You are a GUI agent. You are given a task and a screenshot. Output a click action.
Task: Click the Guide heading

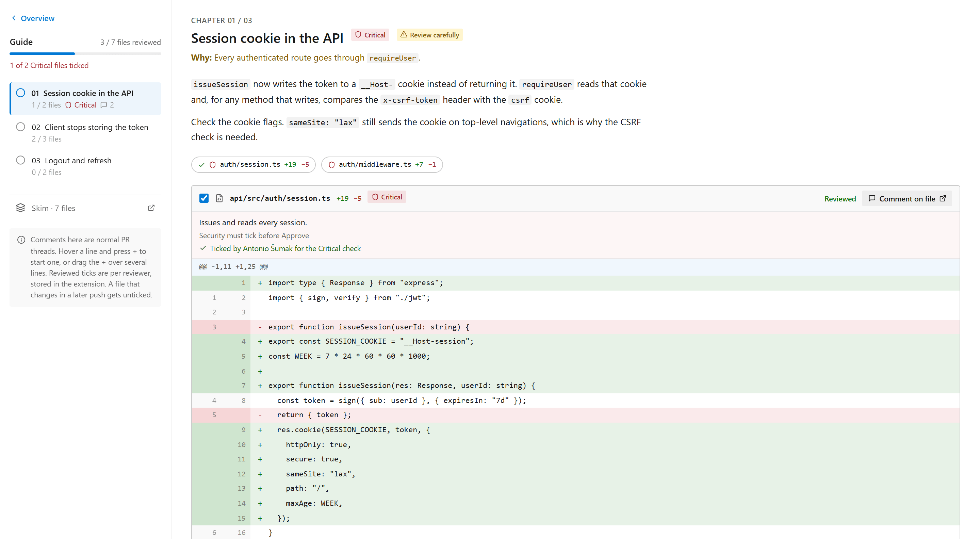tap(21, 42)
